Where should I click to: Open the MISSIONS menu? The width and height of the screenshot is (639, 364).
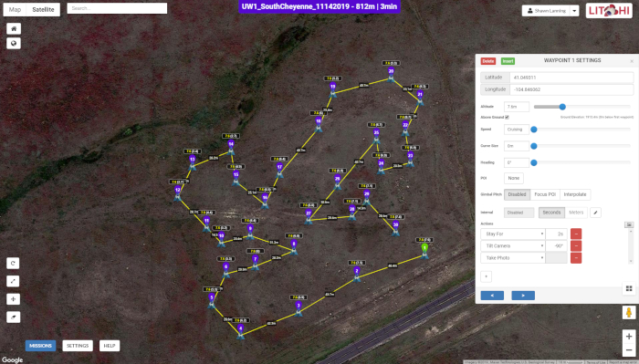[40, 346]
